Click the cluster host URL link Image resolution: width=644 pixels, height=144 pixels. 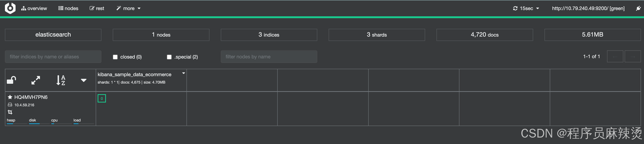588,8
